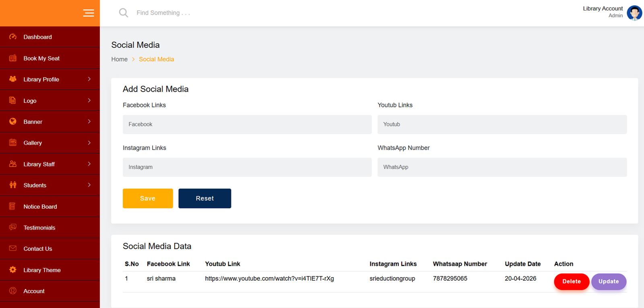The height and width of the screenshot is (308, 644).
Task: Click the S.No column header
Action: (x=132, y=264)
